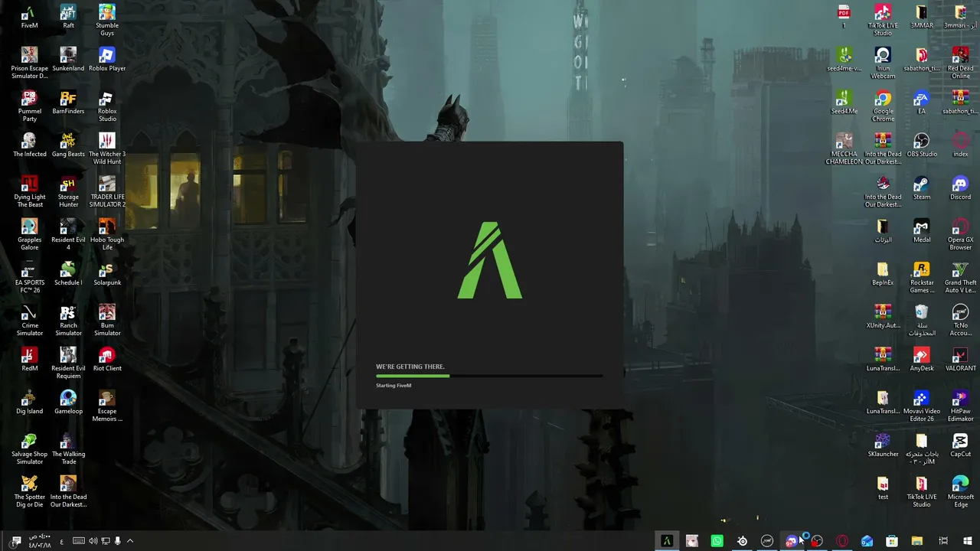Open the Windows Start button
Image resolution: width=980 pixels, height=551 pixels.
coord(968,541)
